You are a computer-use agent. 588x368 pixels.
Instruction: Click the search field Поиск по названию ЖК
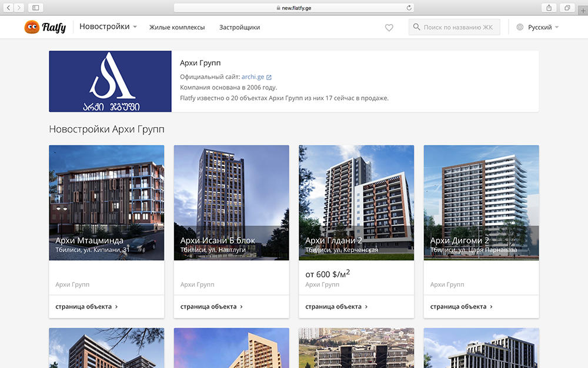click(x=454, y=27)
